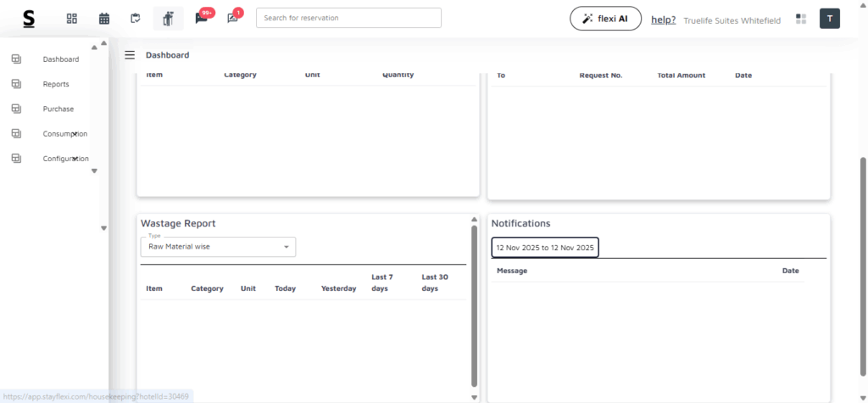Select Purchase in the sidebar
This screenshot has width=868, height=403.
click(58, 109)
